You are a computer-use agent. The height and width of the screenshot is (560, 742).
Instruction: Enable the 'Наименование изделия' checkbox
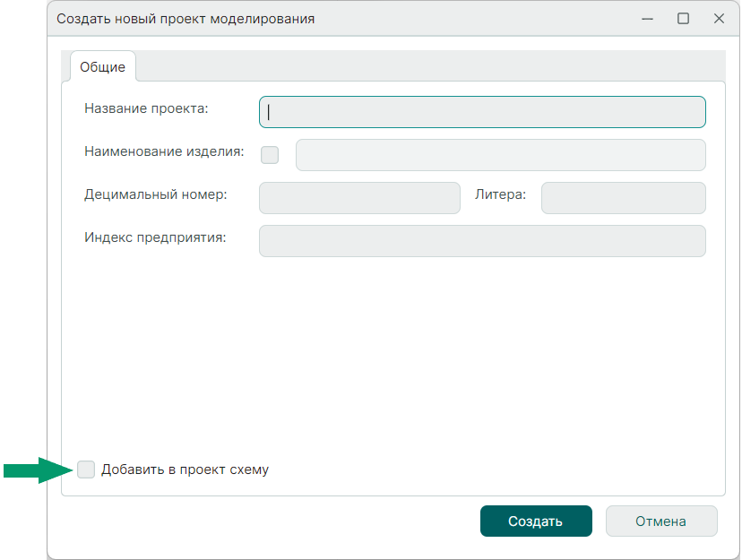click(270, 155)
